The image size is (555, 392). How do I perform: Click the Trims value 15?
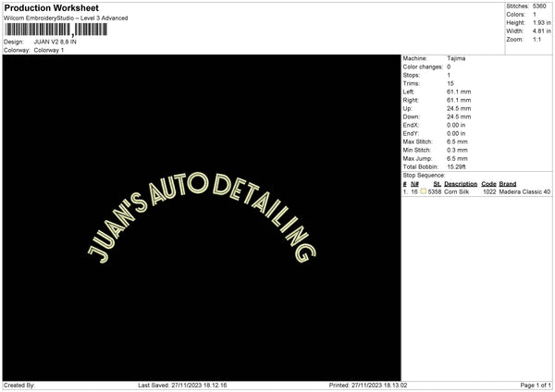pos(450,83)
